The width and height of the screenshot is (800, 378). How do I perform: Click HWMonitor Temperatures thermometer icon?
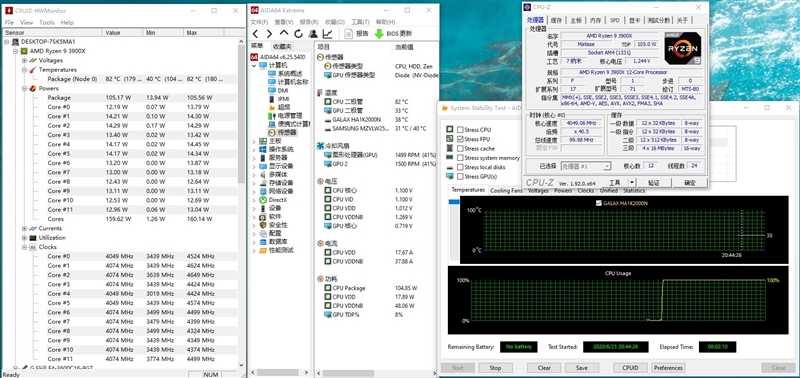point(33,69)
